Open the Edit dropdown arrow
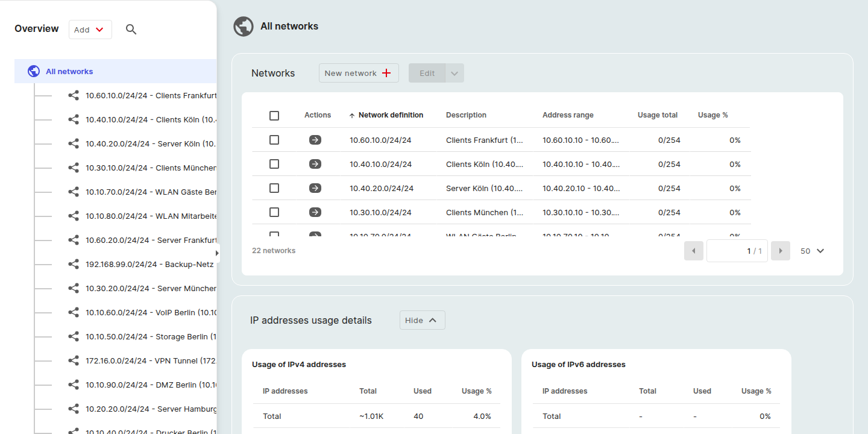Viewport: 868px width, 434px height. tap(455, 73)
